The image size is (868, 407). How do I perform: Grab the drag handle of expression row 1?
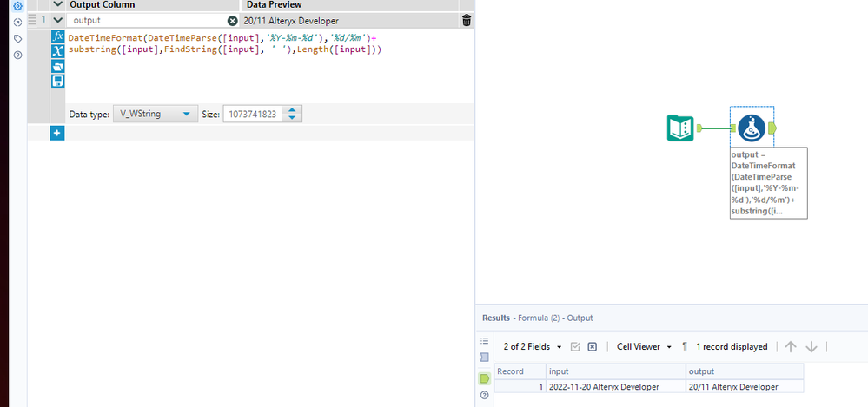(x=32, y=20)
